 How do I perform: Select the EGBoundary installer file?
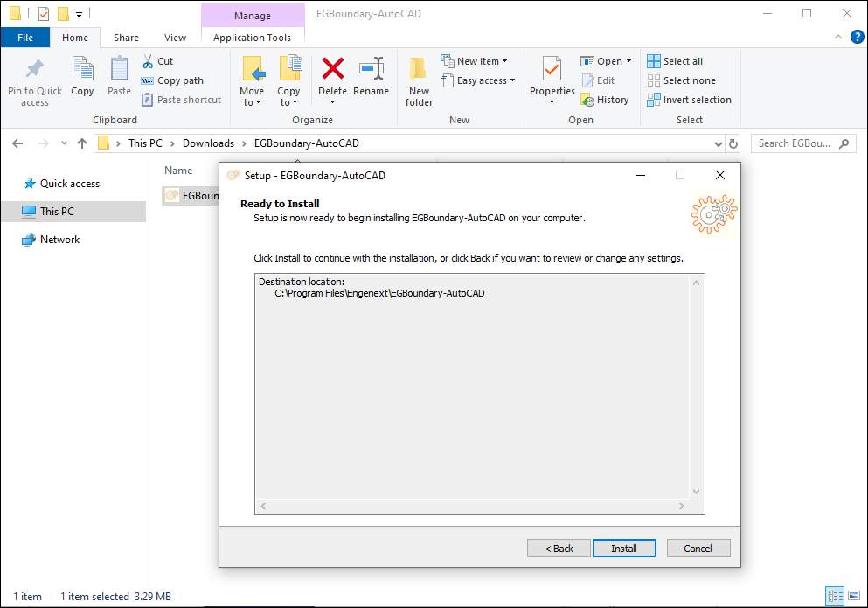click(x=191, y=196)
